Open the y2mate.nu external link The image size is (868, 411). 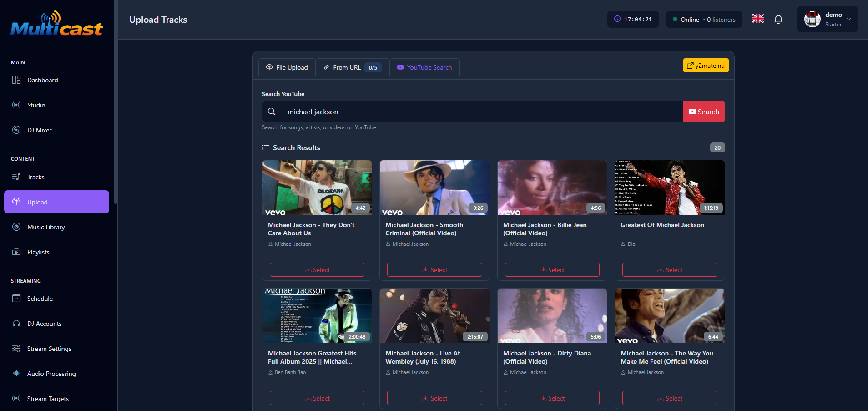tap(706, 66)
